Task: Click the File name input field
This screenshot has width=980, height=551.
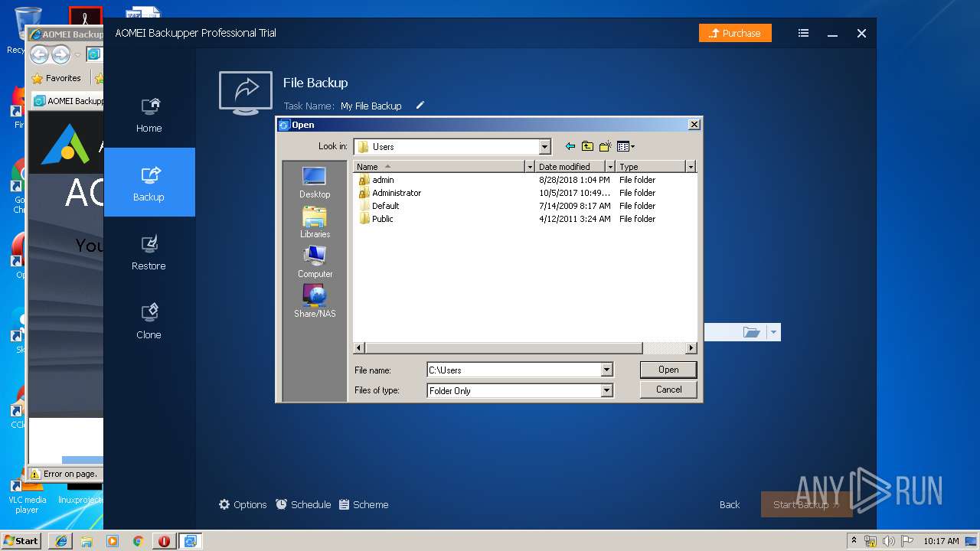Action: pyautogui.click(x=514, y=370)
